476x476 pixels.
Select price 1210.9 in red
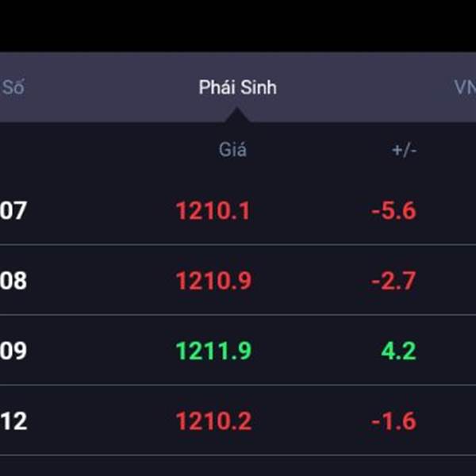pyautogui.click(x=213, y=281)
